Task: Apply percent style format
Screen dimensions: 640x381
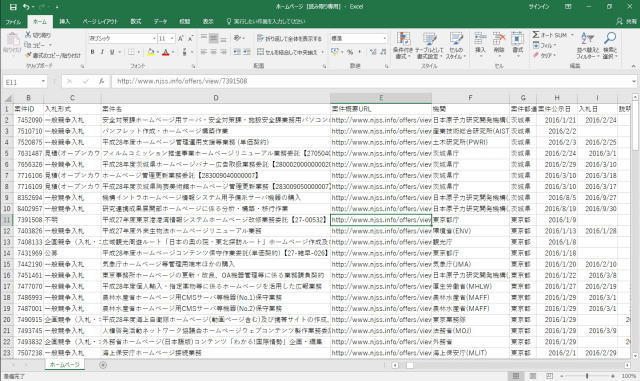Action: click(x=350, y=52)
